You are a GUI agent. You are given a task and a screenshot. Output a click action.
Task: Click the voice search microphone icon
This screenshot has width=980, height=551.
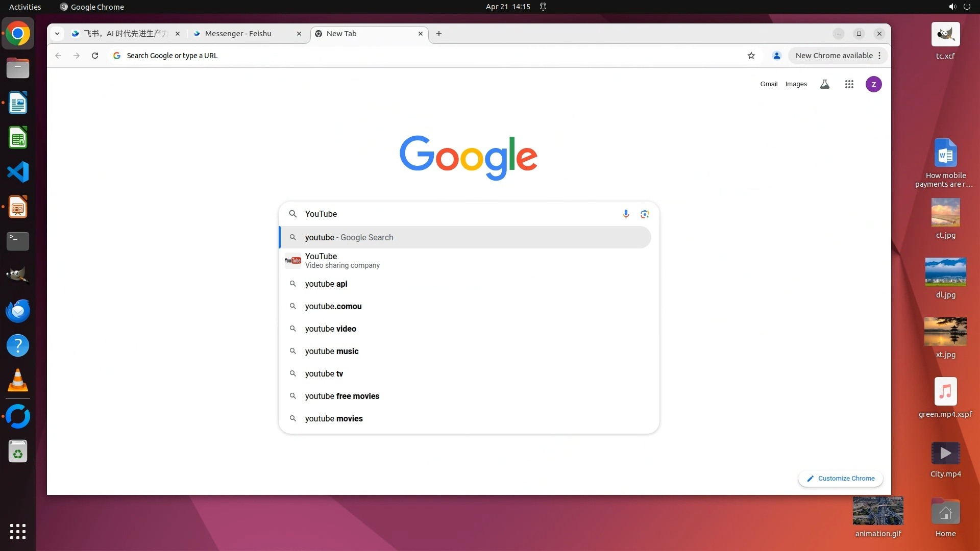point(626,214)
